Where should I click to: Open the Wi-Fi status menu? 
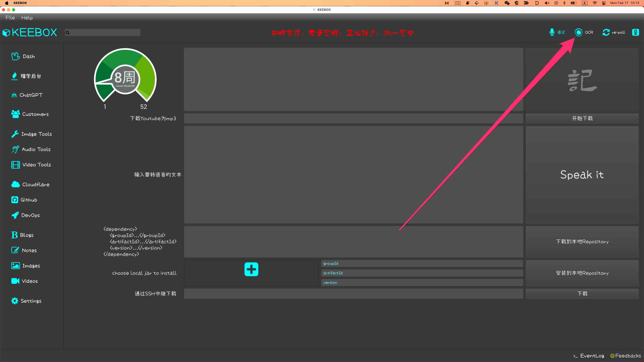pyautogui.click(x=595, y=3)
